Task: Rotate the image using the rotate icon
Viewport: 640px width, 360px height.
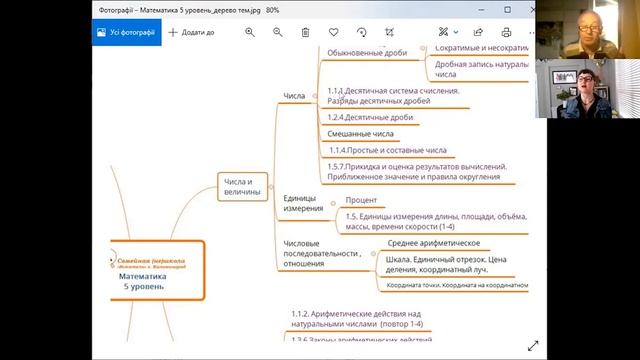Action: click(x=362, y=32)
